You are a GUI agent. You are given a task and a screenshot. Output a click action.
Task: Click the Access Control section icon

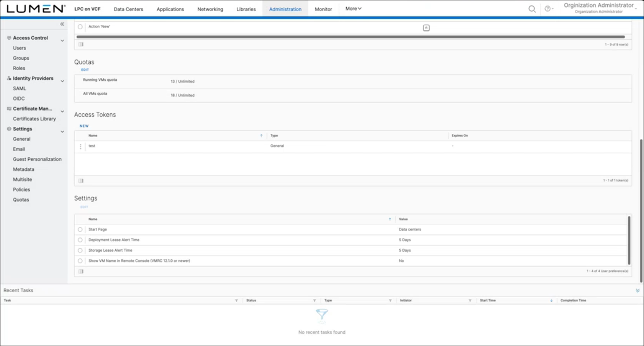9,38
